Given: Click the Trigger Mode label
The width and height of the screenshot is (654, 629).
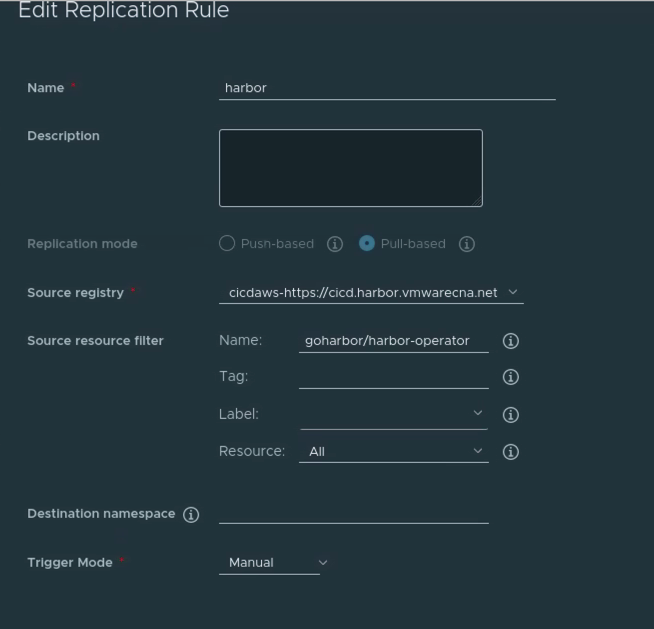Looking at the screenshot, I should click(x=70, y=563).
